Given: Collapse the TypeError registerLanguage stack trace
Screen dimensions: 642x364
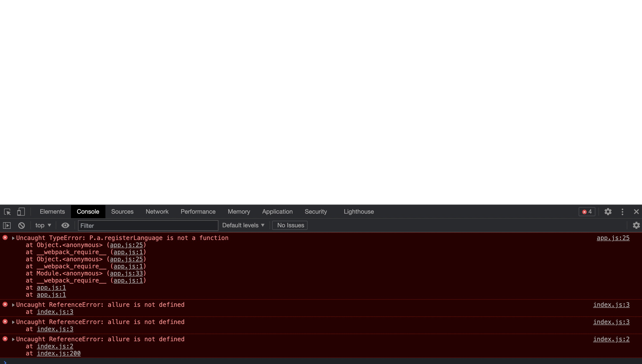Looking at the screenshot, I should [x=13, y=238].
